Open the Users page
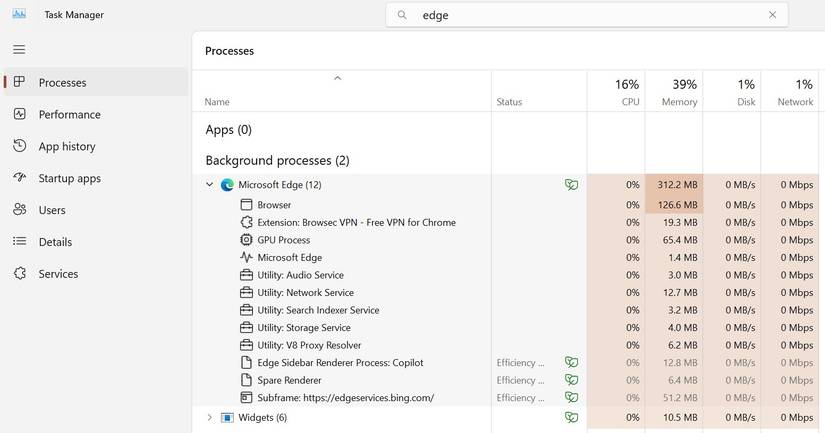 pyautogui.click(x=52, y=210)
